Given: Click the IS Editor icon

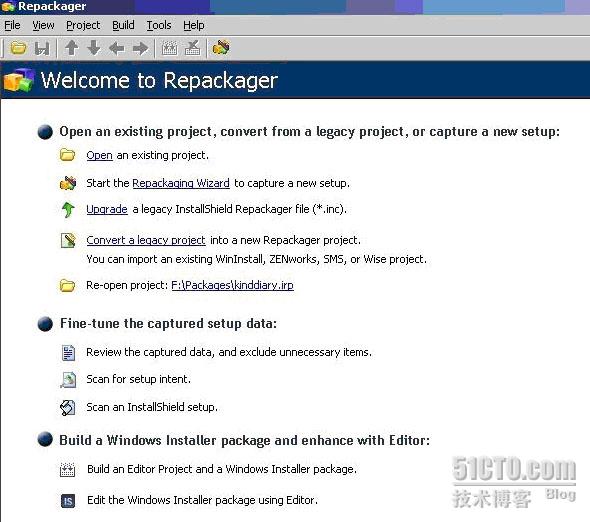Looking at the screenshot, I should pos(68,501).
